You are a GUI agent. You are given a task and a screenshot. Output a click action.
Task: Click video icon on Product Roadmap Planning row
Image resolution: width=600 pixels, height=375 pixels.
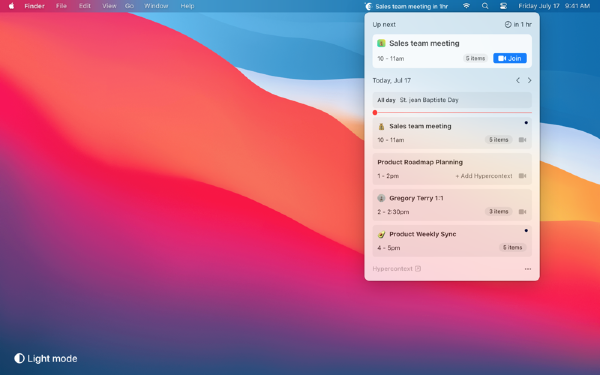click(x=522, y=176)
